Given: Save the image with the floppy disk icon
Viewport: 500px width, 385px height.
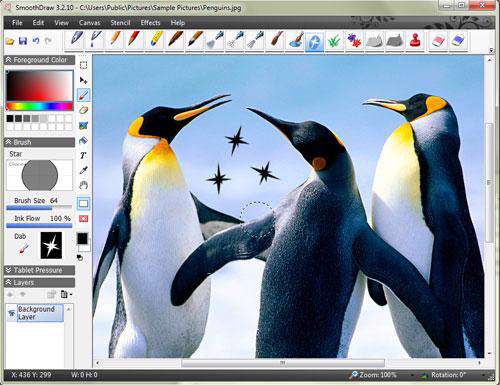Looking at the screenshot, I should [x=23, y=41].
